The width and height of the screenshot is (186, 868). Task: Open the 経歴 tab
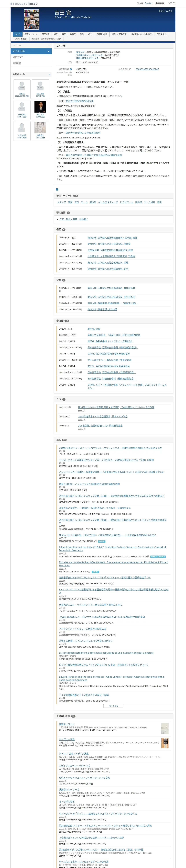56,34
